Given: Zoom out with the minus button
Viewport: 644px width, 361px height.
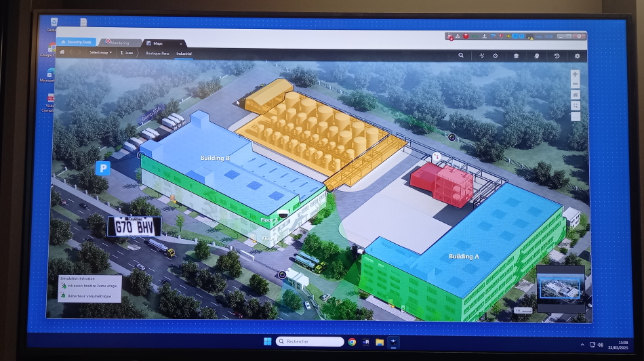Looking at the screenshot, I should tap(575, 84).
